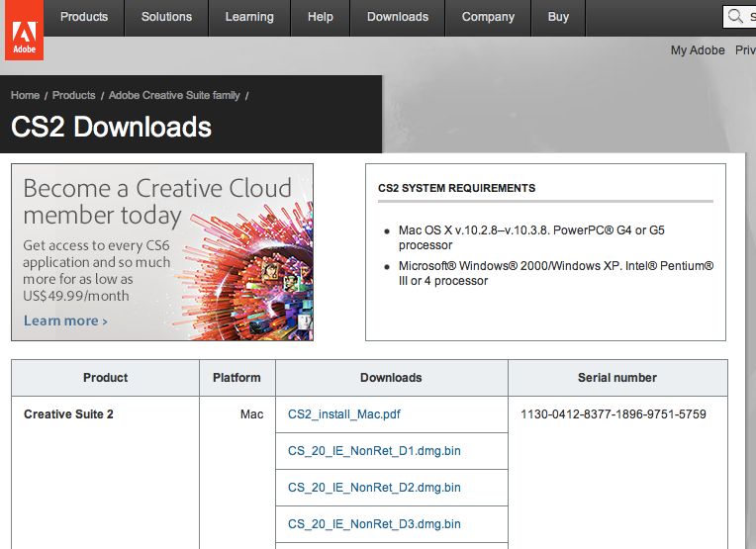Open the Downloads menu
Image resolution: width=756 pixels, height=549 pixels.
[397, 17]
